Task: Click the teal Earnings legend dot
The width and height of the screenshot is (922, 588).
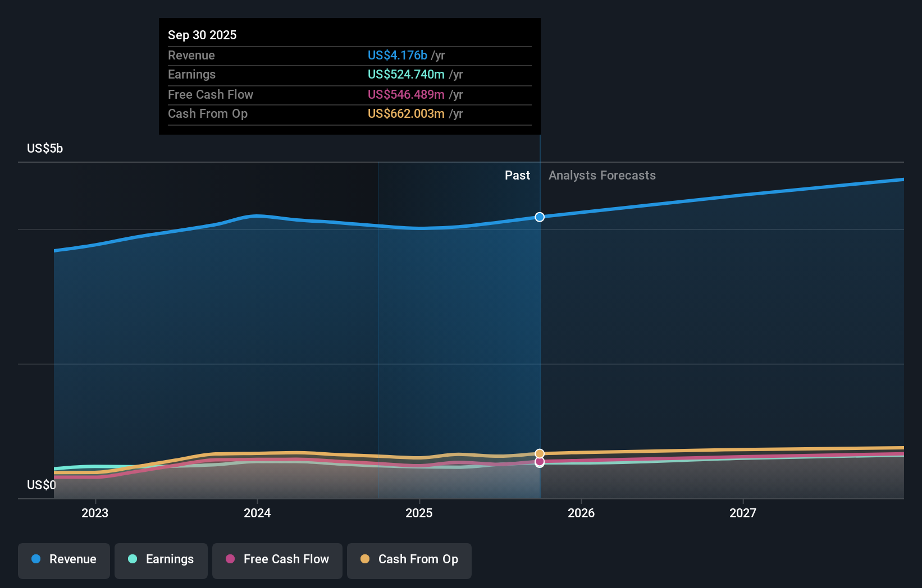Action: 131,559
